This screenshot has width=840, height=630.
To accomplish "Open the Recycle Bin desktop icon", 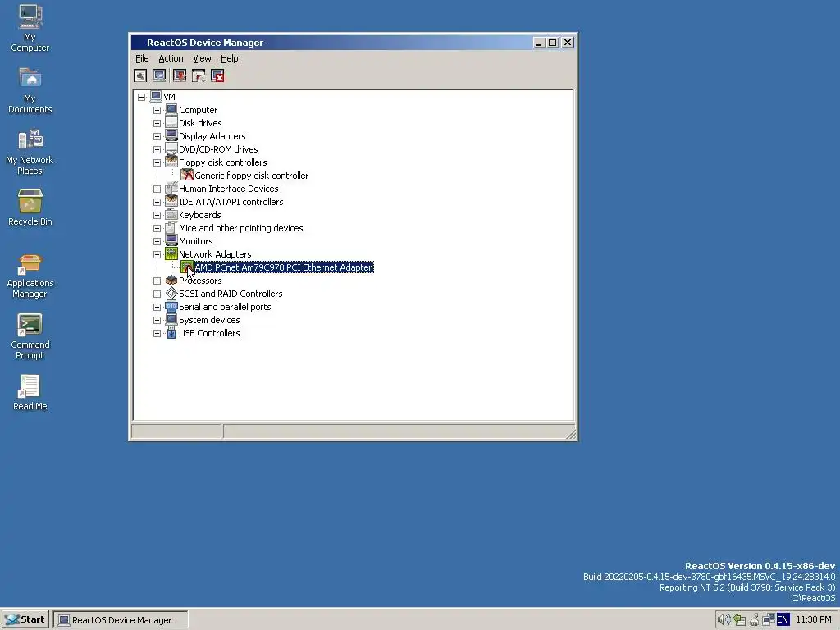I will [x=30, y=208].
